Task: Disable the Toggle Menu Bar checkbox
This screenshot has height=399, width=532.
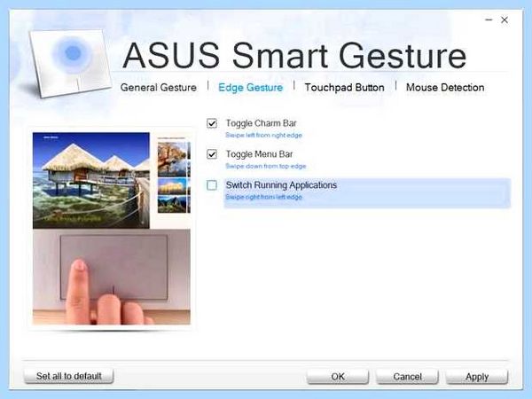Action: coord(212,154)
